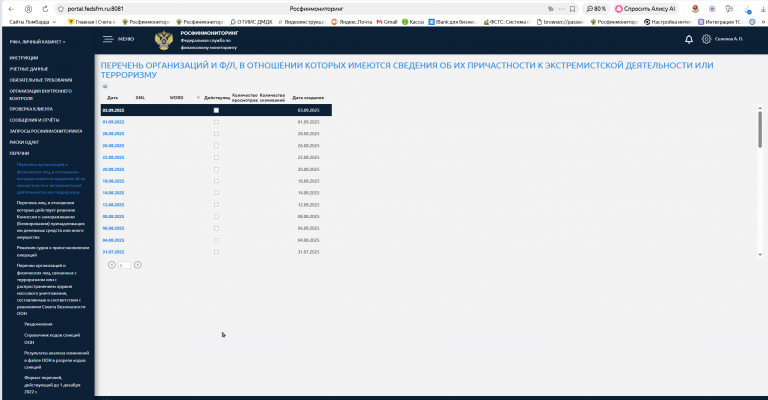
Task: Open Уведомления sidebar item
Action: [x=38, y=324]
